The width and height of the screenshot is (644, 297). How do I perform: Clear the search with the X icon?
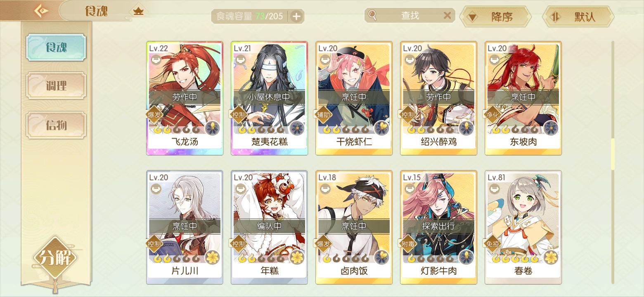tap(447, 16)
